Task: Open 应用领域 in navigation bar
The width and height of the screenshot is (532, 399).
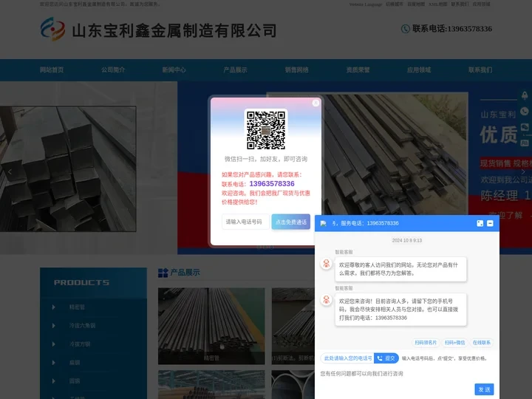Action: click(419, 70)
